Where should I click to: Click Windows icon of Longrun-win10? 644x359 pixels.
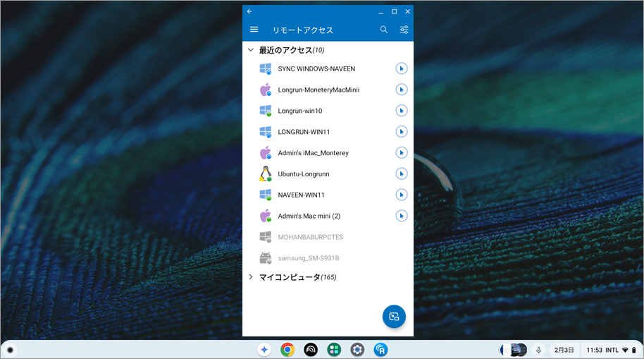[266, 111]
